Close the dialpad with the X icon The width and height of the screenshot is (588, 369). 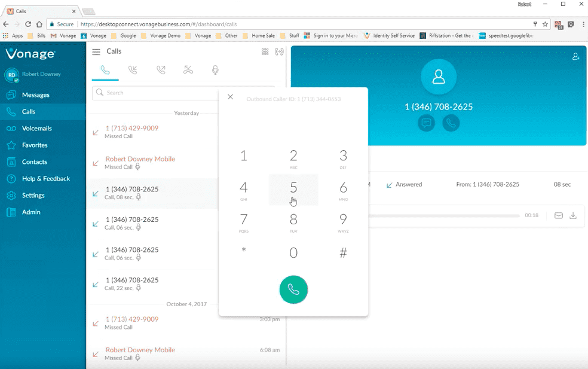231,97
